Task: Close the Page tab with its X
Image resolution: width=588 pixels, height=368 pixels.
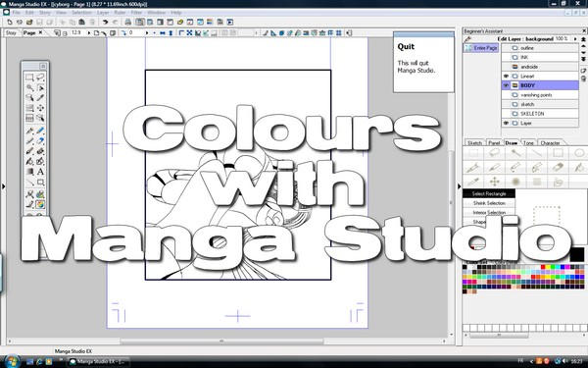Action: coord(41,32)
